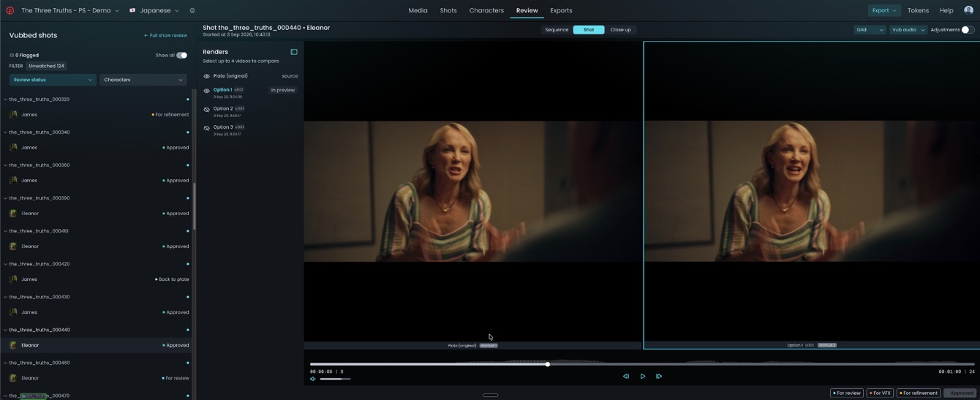The width and height of the screenshot is (980, 400).
Task: Switch to Sequence view mode
Action: (557, 30)
